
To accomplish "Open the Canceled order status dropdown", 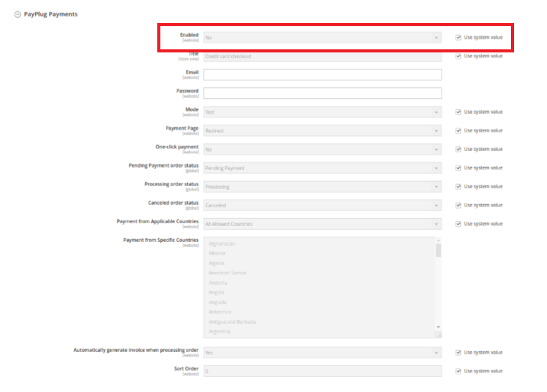I will pyautogui.click(x=323, y=205).
